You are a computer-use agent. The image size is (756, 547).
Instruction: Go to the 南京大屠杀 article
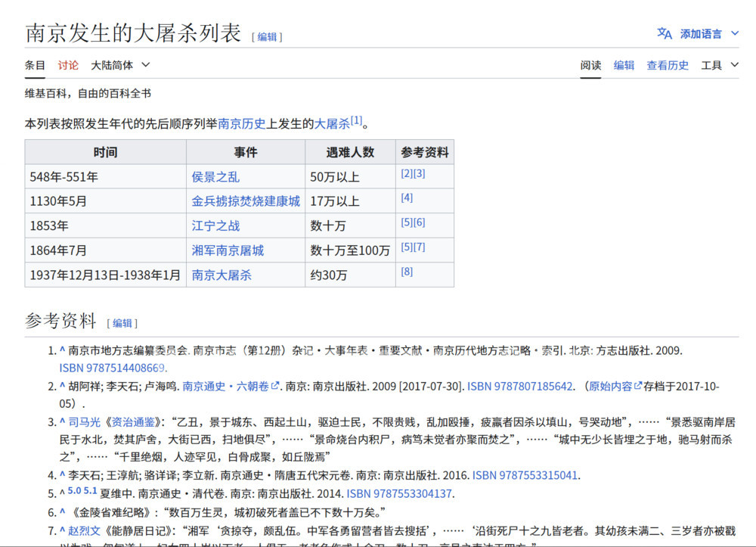click(221, 275)
